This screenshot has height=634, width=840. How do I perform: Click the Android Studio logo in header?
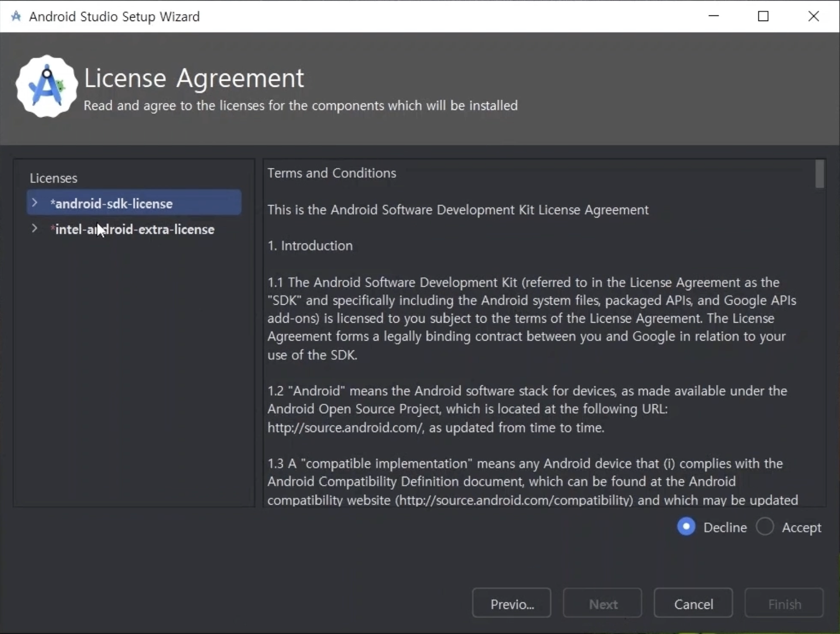(46, 86)
